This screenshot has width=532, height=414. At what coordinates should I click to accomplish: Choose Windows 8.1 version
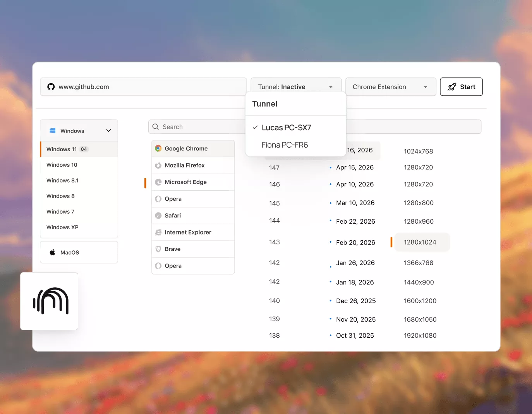tap(79, 180)
